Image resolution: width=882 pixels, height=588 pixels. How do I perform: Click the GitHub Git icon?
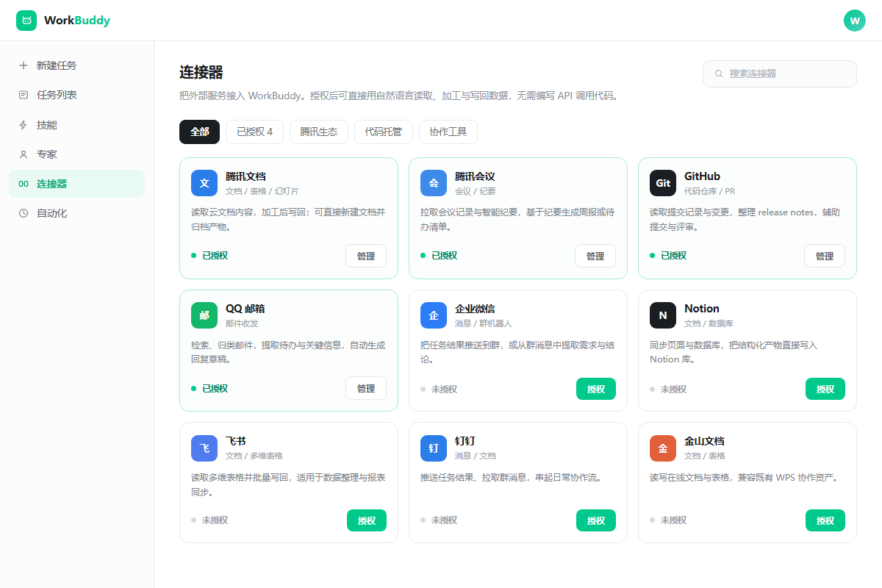[663, 183]
